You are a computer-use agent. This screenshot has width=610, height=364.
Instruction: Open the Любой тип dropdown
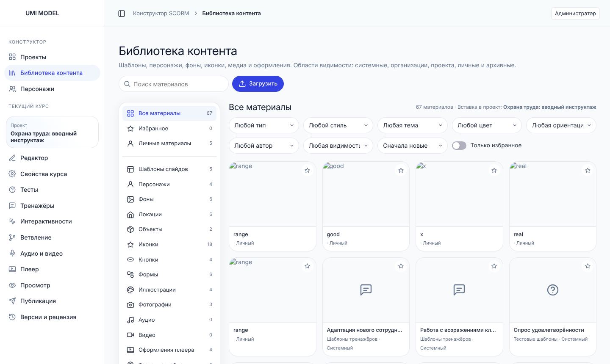click(x=264, y=125)
